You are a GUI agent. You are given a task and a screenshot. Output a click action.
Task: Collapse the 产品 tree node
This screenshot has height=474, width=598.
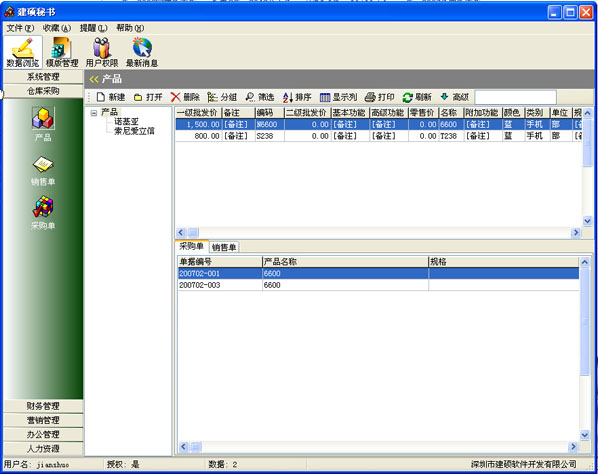[93, 113]
